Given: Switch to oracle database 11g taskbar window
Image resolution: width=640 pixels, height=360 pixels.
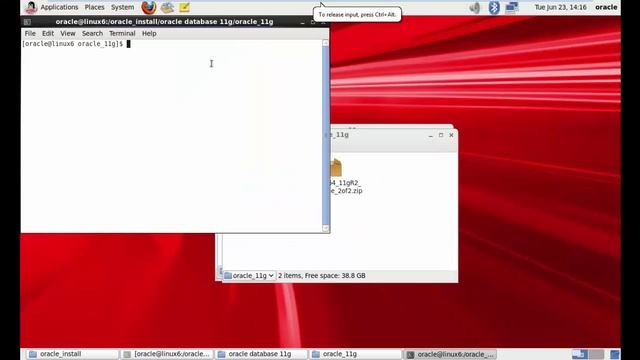Looking at the screenshot, I should (x=261, y=354).
